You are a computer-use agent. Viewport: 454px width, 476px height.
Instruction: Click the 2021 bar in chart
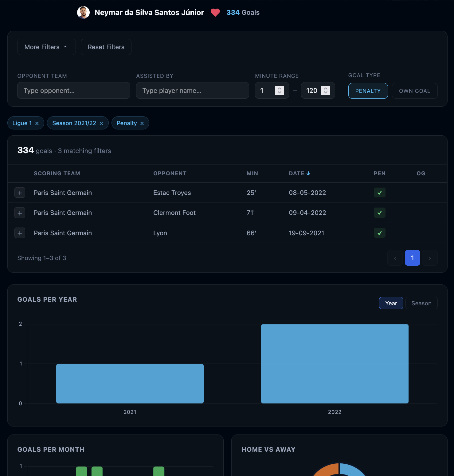130,384
